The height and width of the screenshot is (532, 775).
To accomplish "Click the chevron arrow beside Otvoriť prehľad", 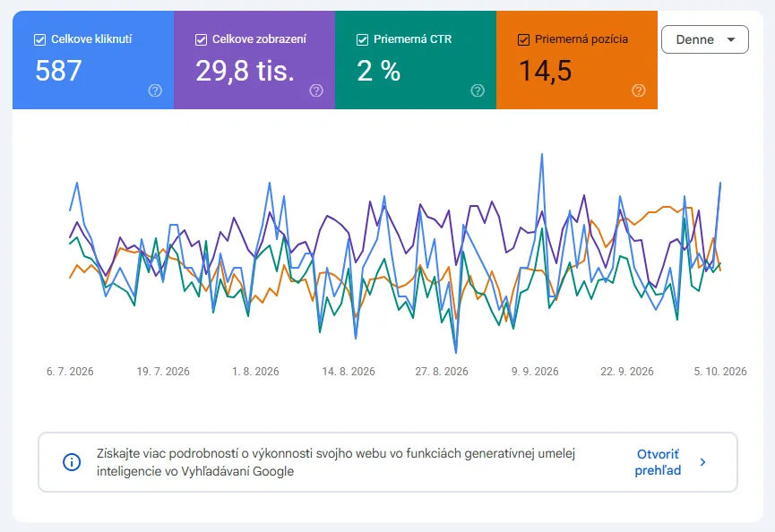I will (702, 462).
